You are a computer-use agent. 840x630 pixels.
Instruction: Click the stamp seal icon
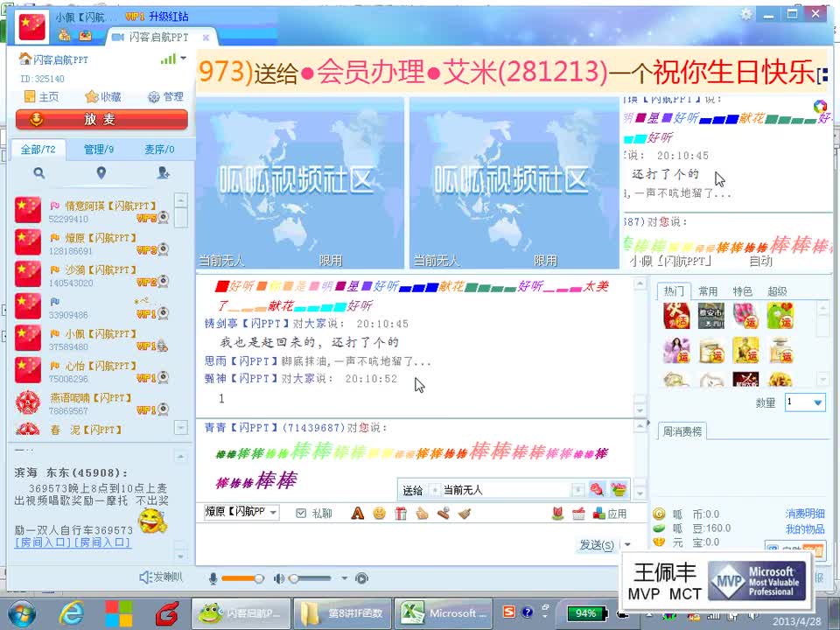[443, 514]
